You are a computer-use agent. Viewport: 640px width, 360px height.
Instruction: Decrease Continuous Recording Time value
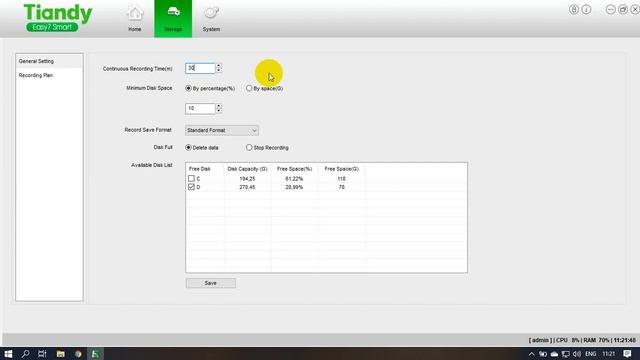(x=219, y=71)
